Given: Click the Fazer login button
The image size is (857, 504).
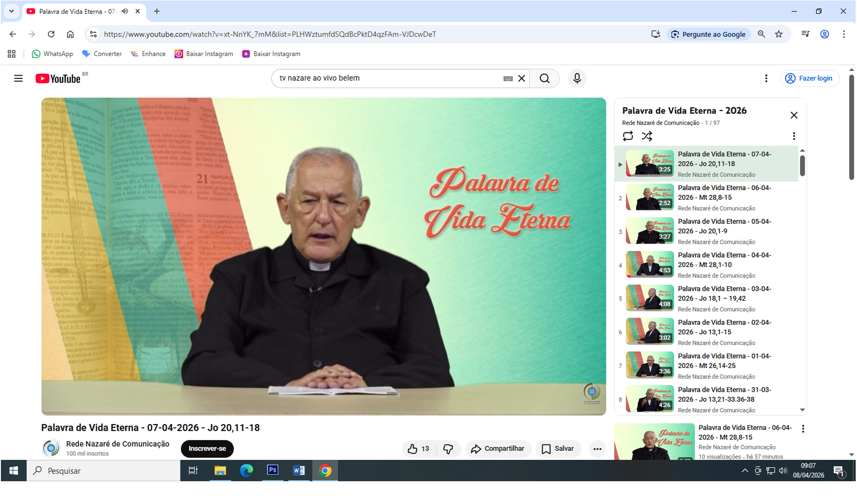Looking at the screenshot, I should pos(809,79).
